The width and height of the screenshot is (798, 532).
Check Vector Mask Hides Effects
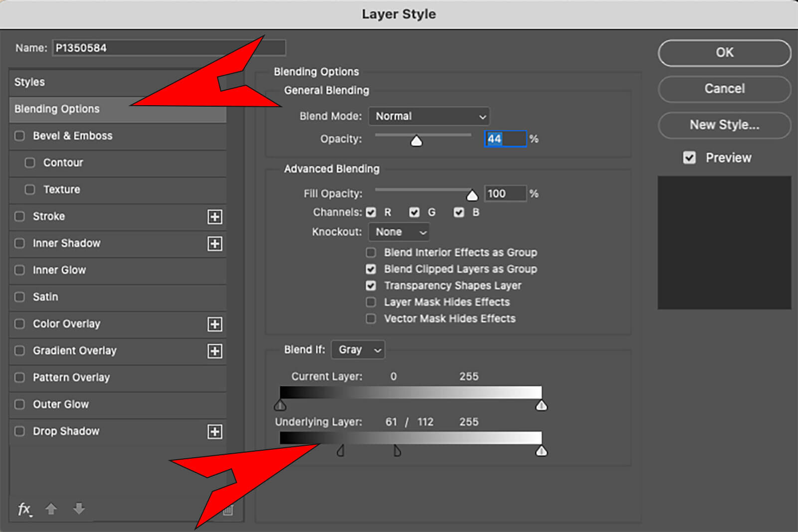pyautogui.click(x=371, y=319)
